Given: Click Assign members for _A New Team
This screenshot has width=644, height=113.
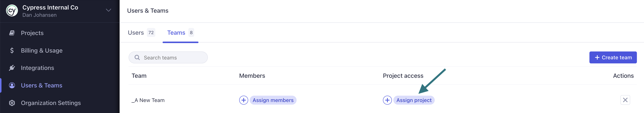Looking at the screenshot, I should coord(273,100).
